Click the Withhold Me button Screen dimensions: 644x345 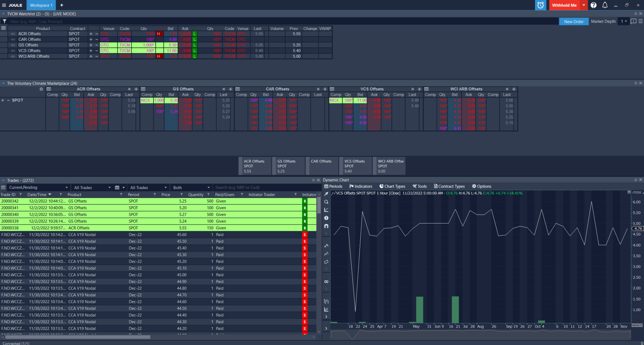click(x=565, y=5)
